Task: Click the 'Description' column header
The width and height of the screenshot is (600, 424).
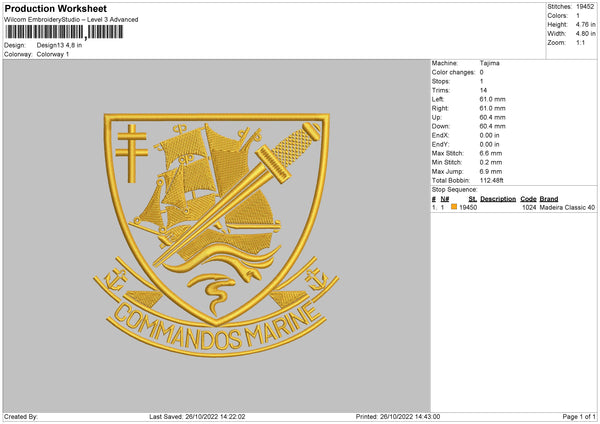Action: click(498, 199)
